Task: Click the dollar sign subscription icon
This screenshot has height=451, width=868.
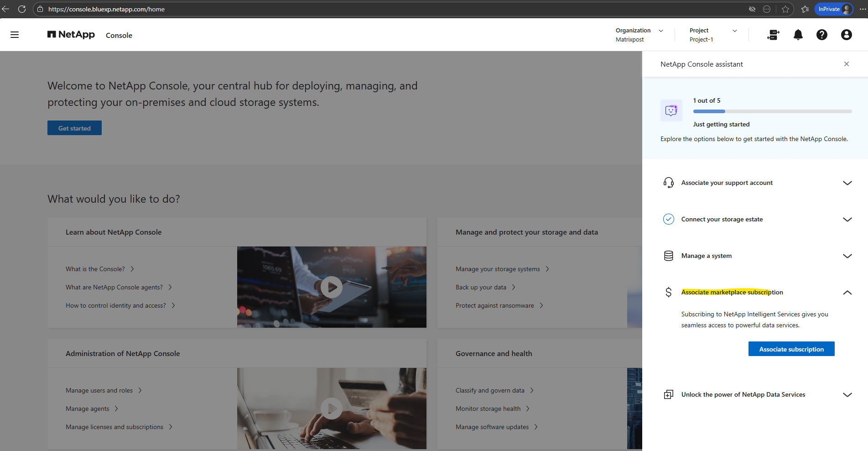Action: point(669,292)
